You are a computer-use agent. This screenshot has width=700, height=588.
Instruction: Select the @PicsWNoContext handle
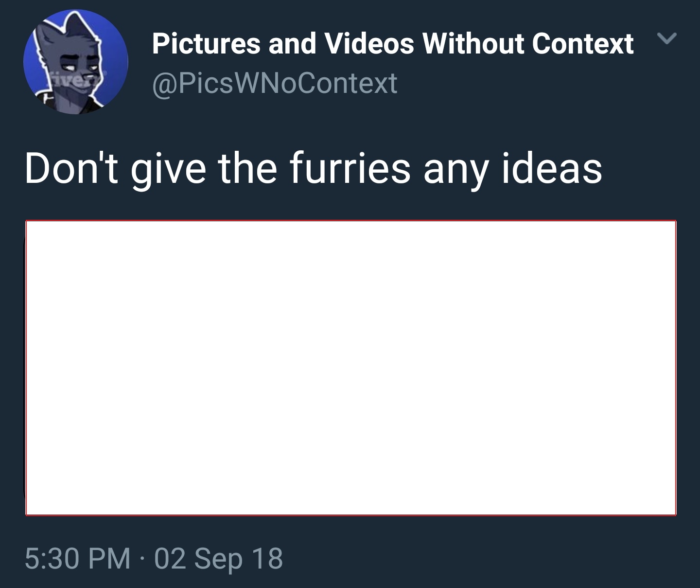275,83
